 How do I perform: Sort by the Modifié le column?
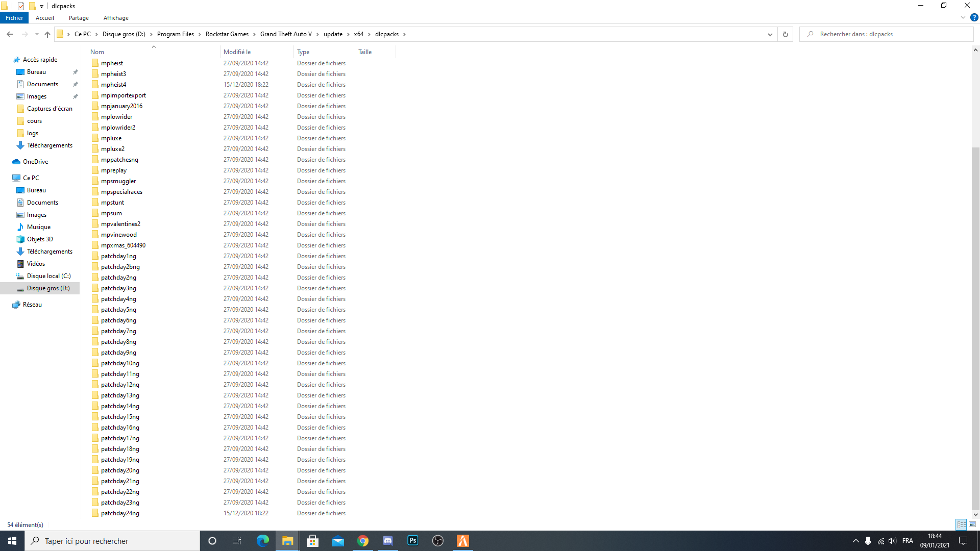click(237, 52)
